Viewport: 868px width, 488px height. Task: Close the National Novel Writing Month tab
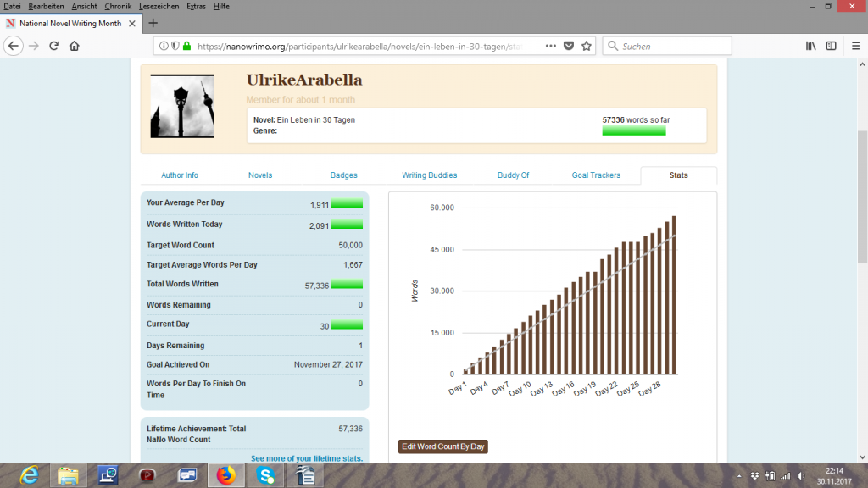point(131,23)
